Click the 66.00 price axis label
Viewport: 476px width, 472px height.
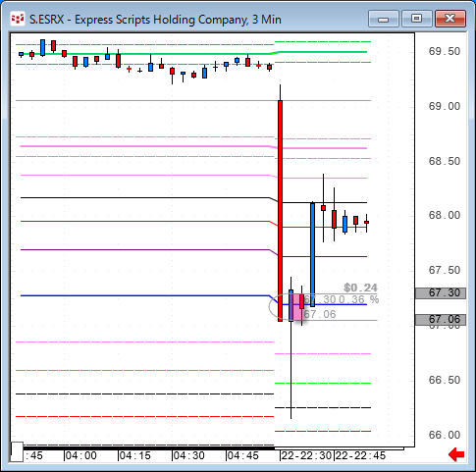pos(445,435)
